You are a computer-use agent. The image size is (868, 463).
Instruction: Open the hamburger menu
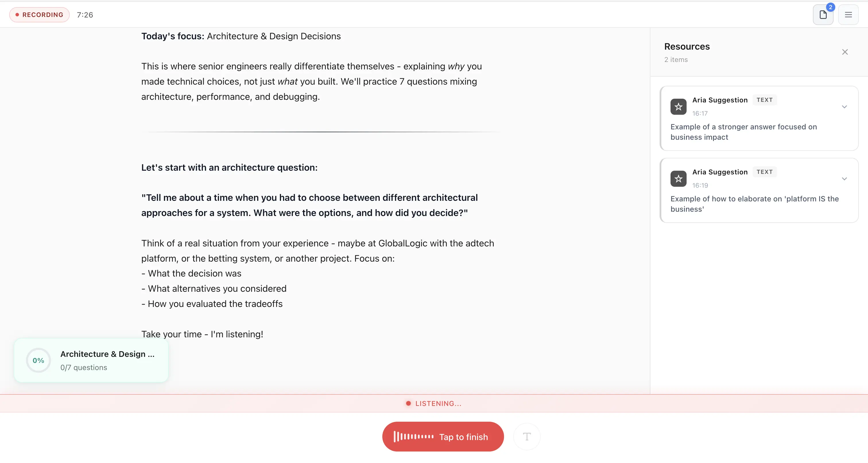point(848,15)
